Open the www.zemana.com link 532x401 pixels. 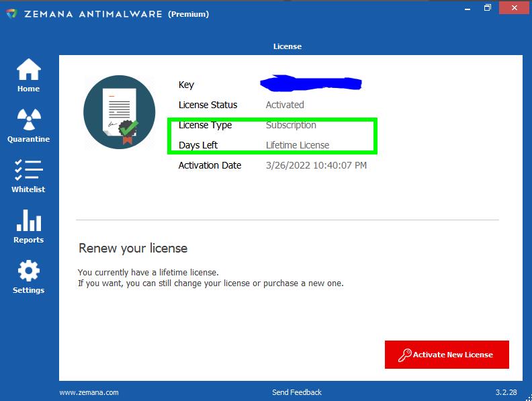coord(89,392)
